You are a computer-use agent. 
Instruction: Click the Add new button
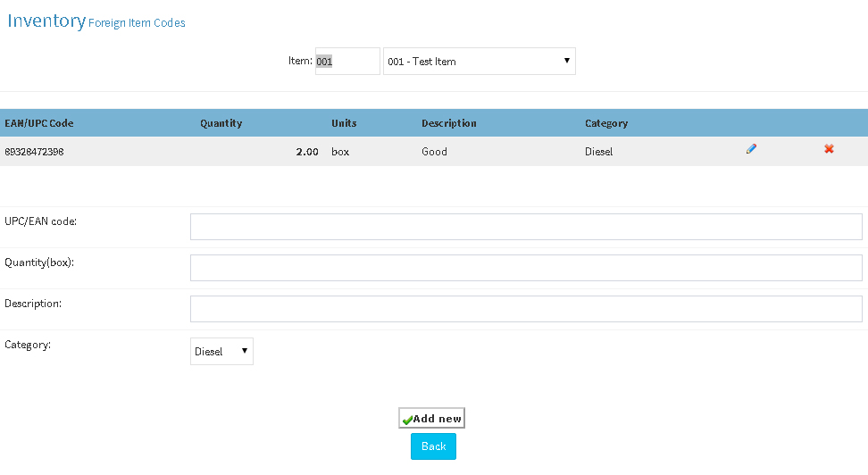point(432,419)
